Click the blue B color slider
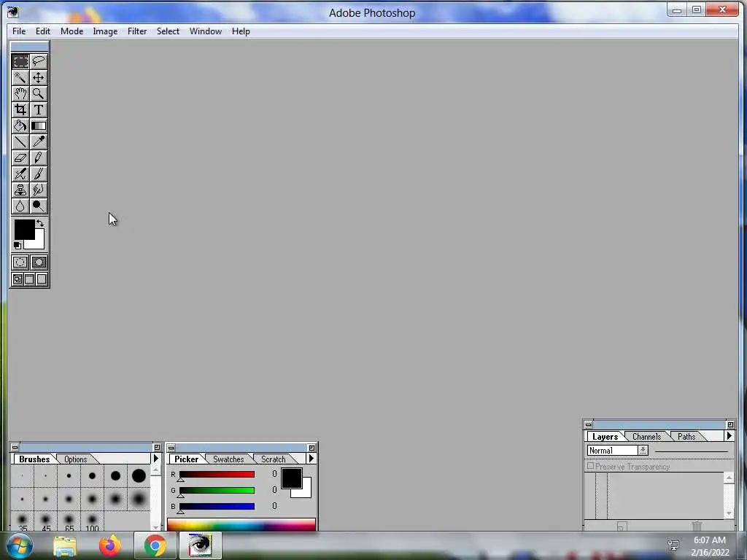747x560 pixels. point(217,506)
